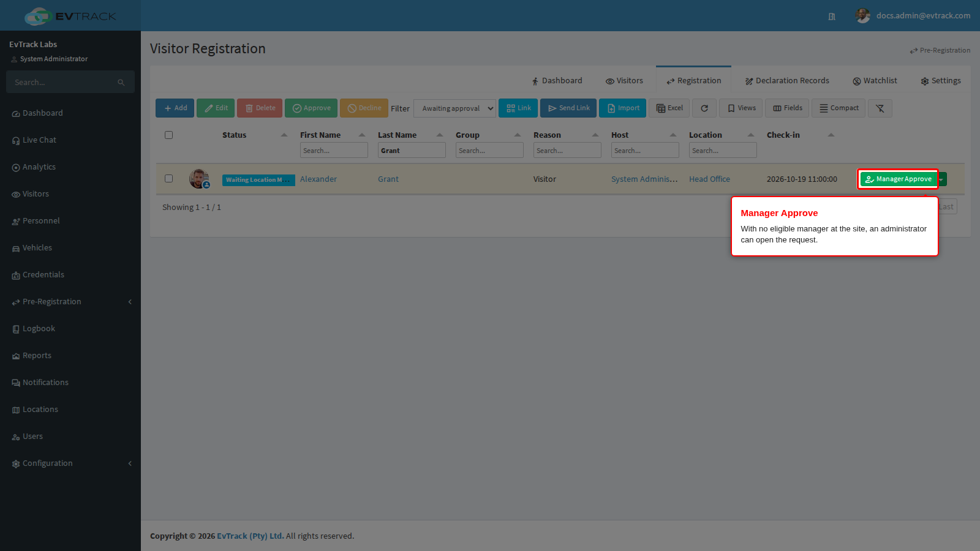
Task: Sort by the Status column
Action: pyautogui.click(x=254, y=135)
